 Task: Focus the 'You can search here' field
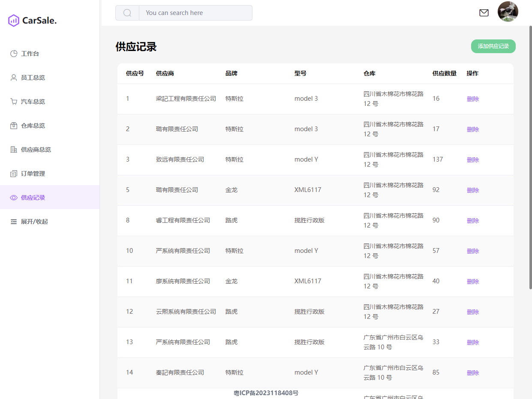(195, 13)
